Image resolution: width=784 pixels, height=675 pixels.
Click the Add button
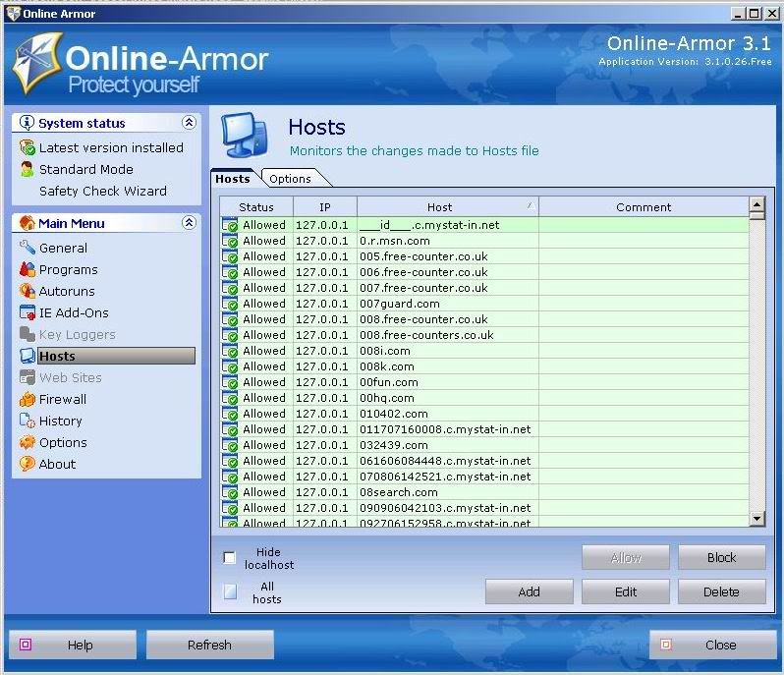529,592
